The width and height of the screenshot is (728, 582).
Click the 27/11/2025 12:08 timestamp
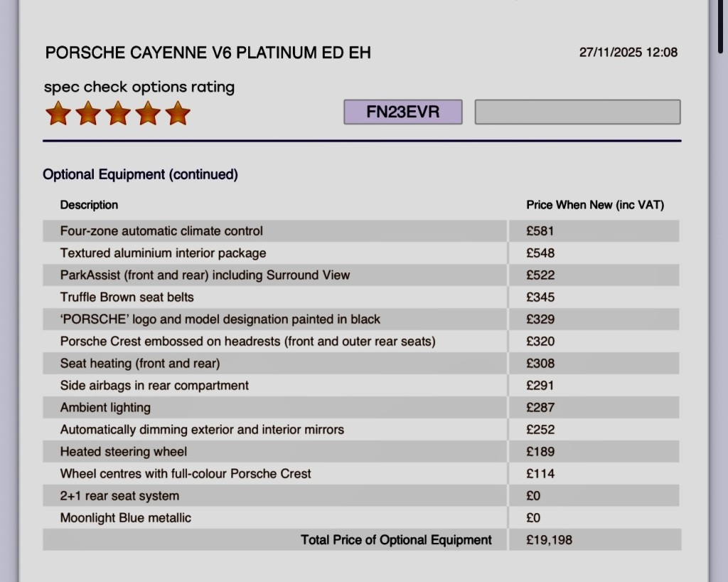point(628,52)
